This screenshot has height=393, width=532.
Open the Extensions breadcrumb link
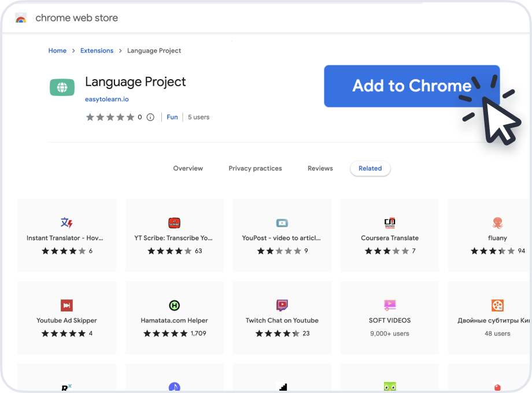pos(97,50)
